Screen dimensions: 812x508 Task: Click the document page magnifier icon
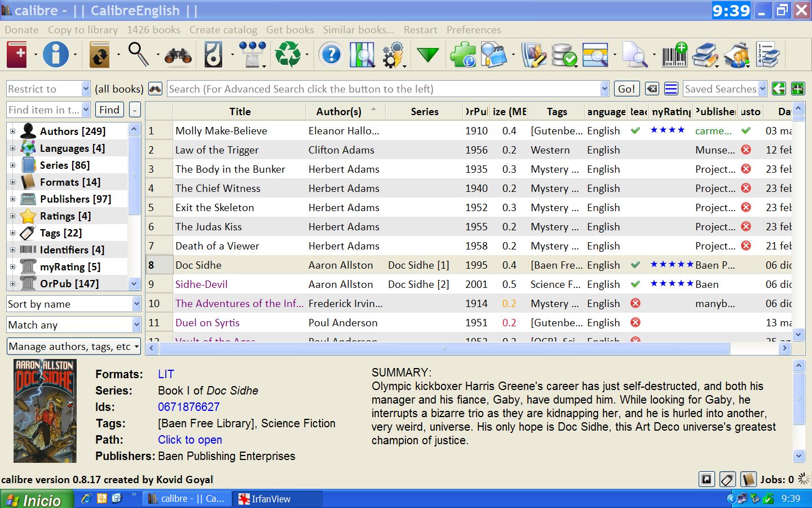point(636,55)
